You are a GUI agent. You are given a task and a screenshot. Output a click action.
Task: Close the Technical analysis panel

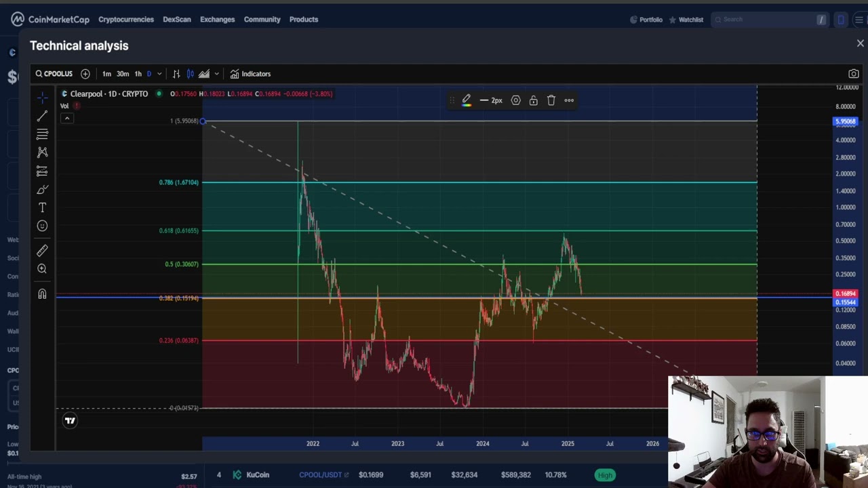861,43
